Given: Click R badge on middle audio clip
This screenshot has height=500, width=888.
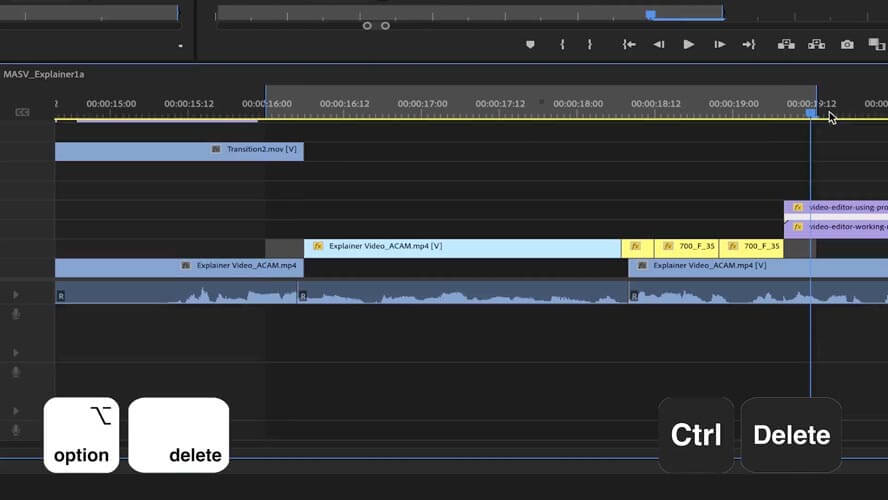Looking at the screenshot, I should (x=303, y=296).
